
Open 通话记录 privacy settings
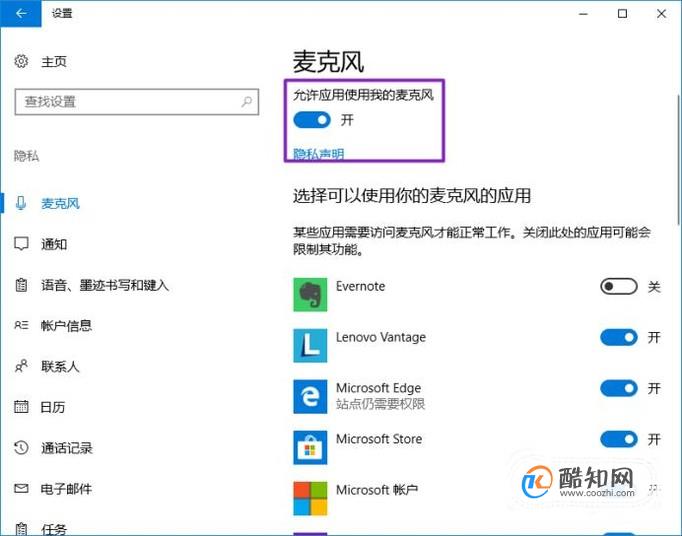click(x=67, y=448)
